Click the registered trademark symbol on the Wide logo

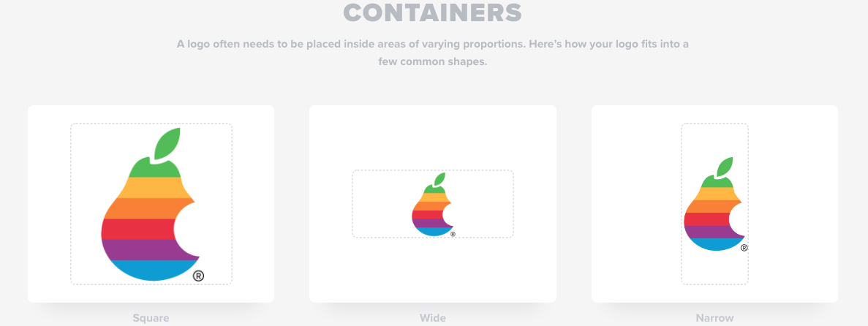[453, 235]
